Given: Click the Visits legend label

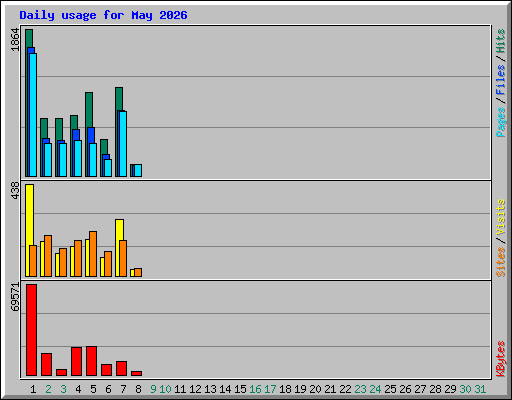Looking at the screenshot, I should click(x=501, y=218).
